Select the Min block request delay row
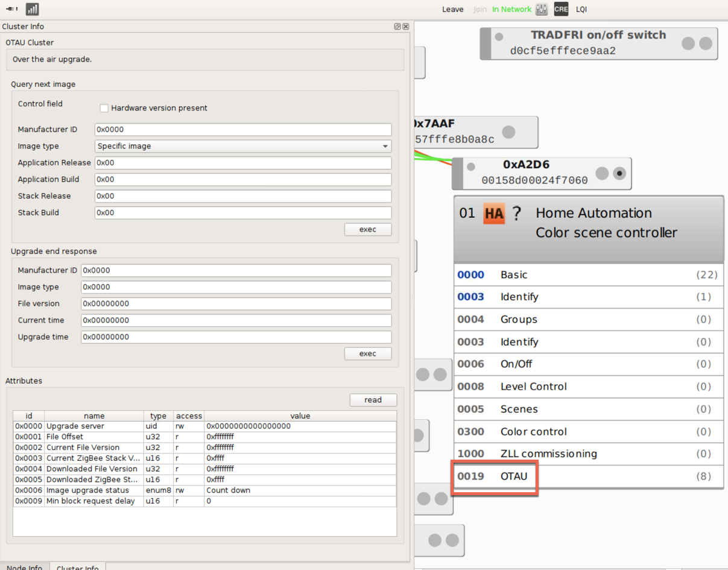The width and height of the screenshot is (728, 570). [204, 501]
